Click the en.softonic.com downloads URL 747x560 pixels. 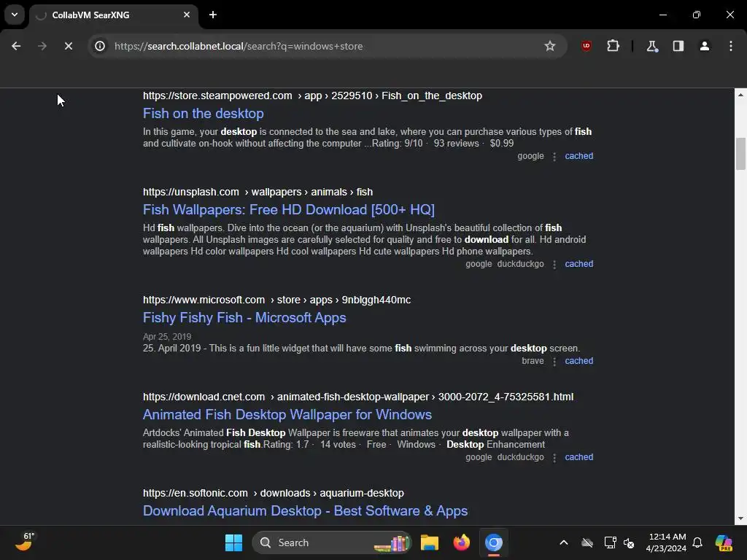point(274,493)
